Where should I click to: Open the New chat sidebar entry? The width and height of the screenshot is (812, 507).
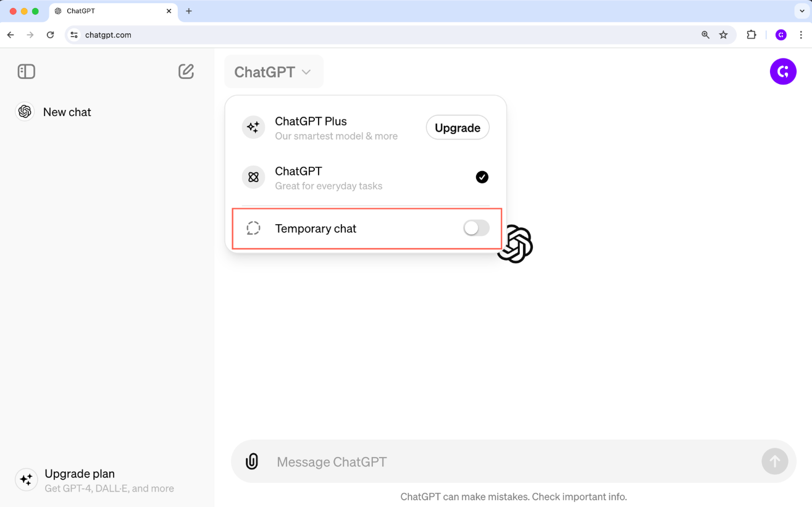[x=107, y=112]
